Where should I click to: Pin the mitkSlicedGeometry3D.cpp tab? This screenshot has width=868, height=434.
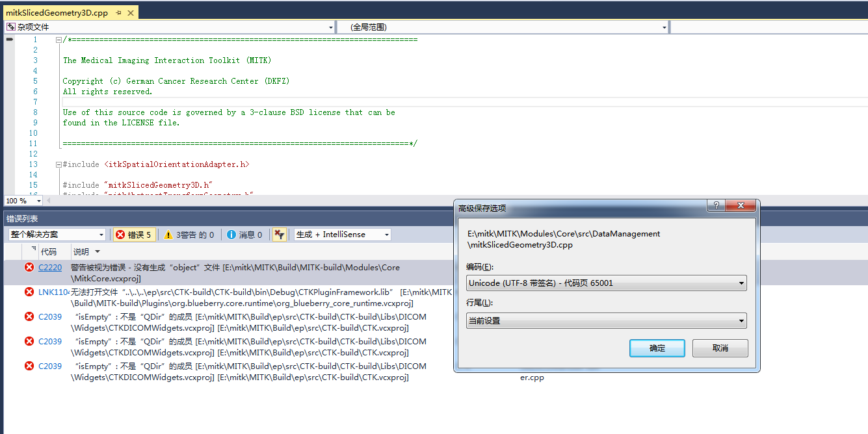point(118,12)
